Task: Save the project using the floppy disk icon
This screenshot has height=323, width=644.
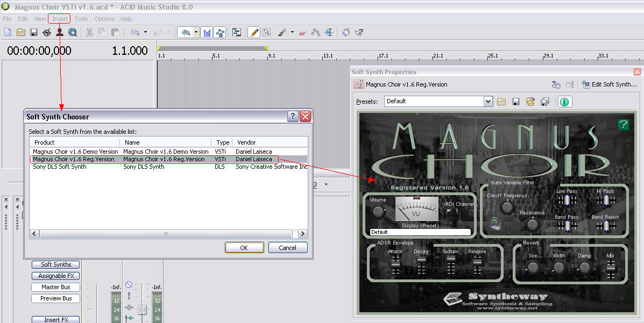Action: 34,32
